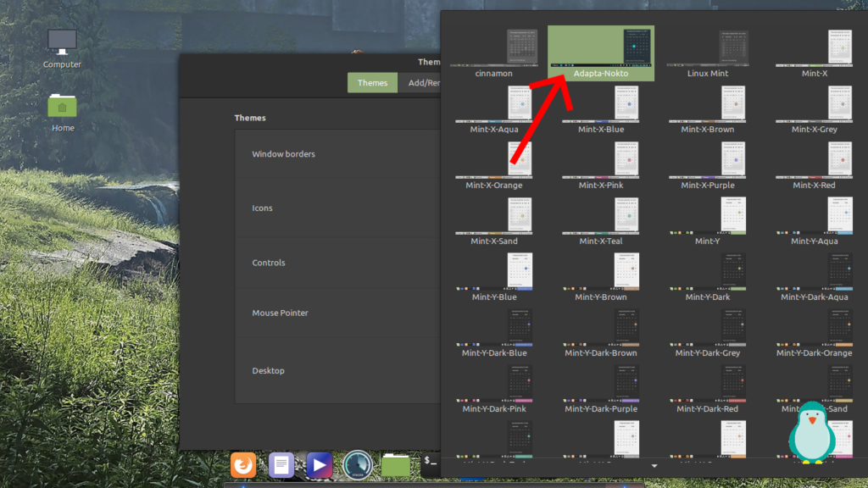Launch the media player dock icon

tap(320, 465)
